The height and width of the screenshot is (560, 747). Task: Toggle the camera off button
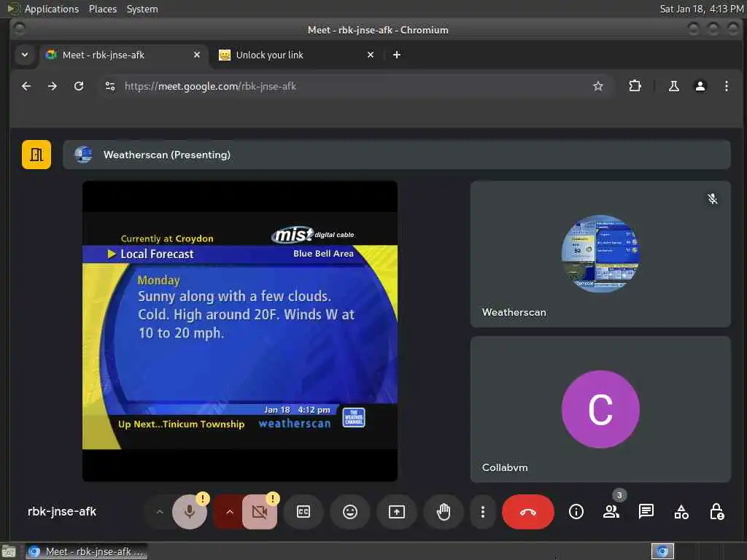(x=260, y=512)
